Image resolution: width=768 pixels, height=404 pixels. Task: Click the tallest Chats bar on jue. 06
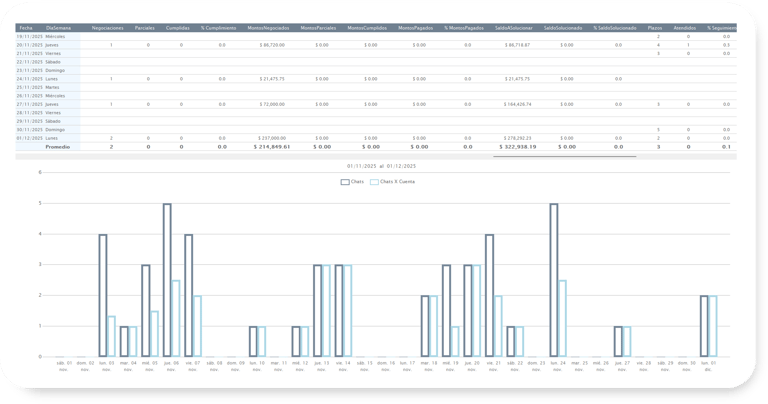[167, 280]
